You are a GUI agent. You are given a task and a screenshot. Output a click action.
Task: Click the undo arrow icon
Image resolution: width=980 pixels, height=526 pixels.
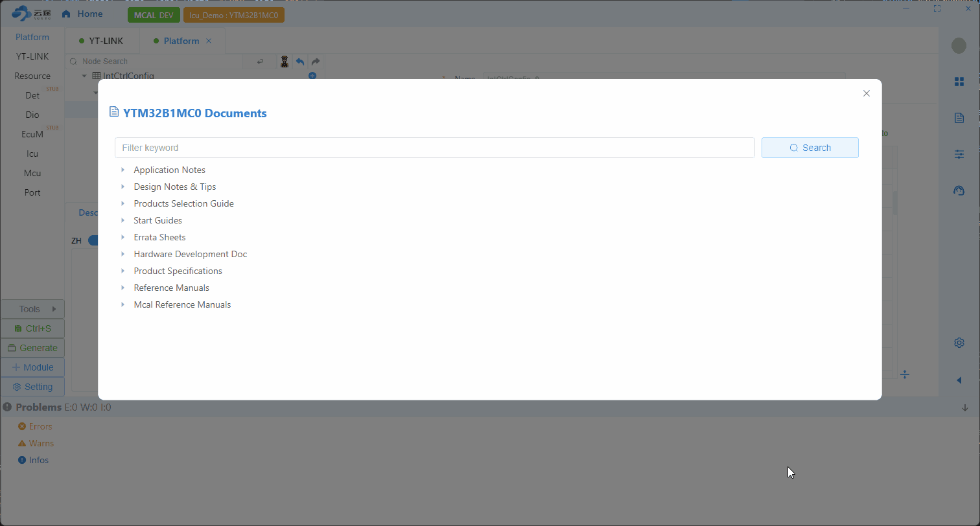pos(300,62)
